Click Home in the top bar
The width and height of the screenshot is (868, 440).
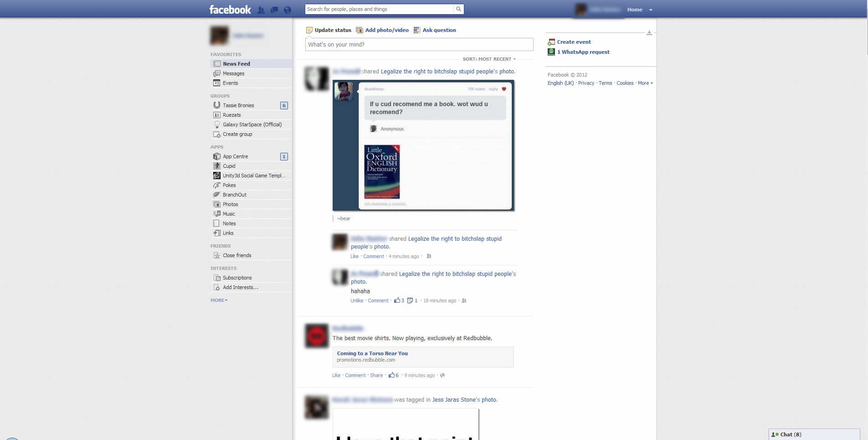click(635, 10)
